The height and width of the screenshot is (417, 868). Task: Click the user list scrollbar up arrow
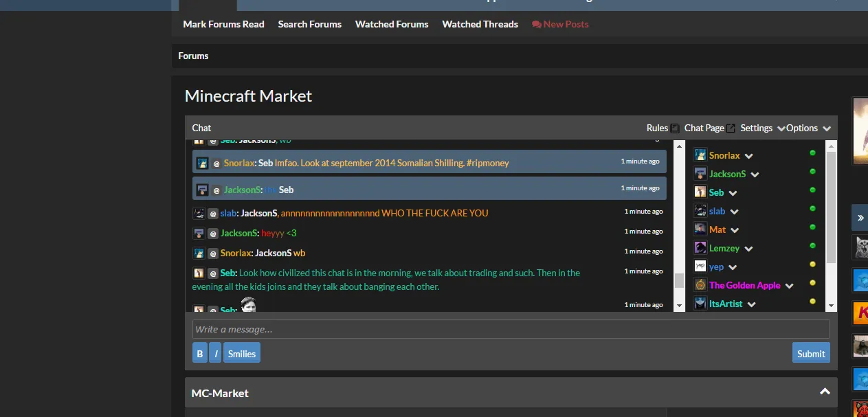click(832, 146)
